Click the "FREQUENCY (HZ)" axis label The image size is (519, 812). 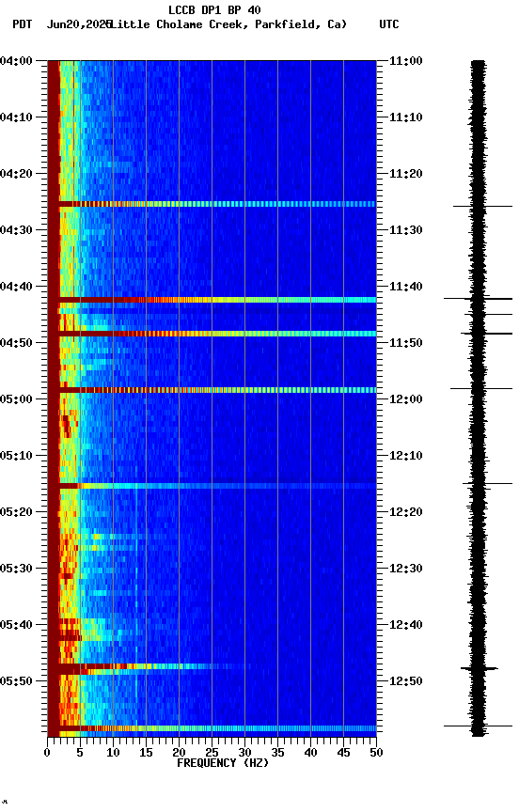[x=223, y=763]
